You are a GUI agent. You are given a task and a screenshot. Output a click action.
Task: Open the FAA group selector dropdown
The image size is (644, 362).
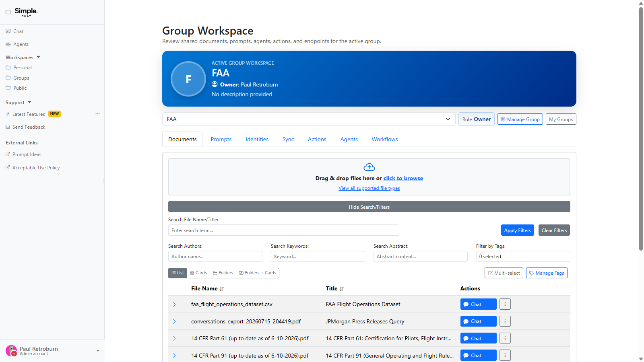pyautogui.click(x=309, y=119)
